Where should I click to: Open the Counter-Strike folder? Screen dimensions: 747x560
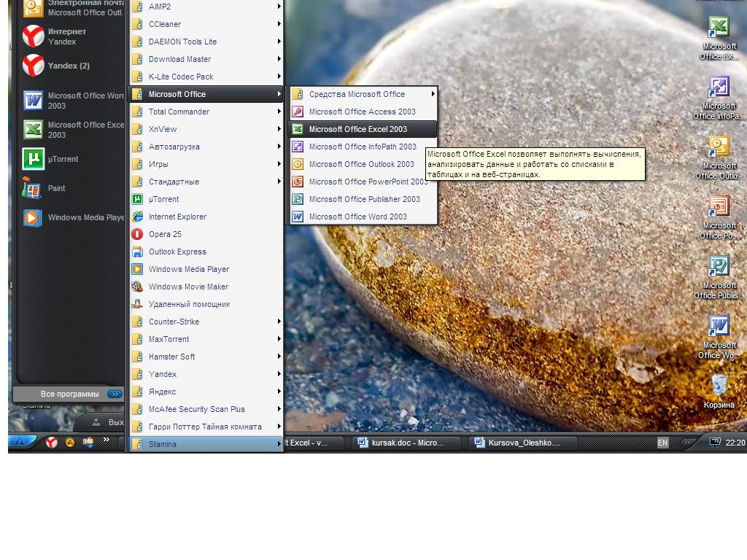[206, 322]
